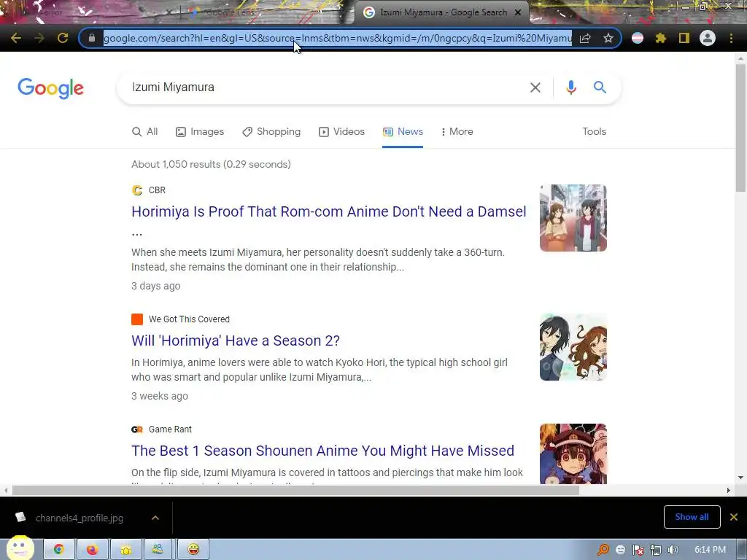Click the We Got This Covered article thumbnail
The width and height of the screenshot is (747, 560).
click(573, 347)
